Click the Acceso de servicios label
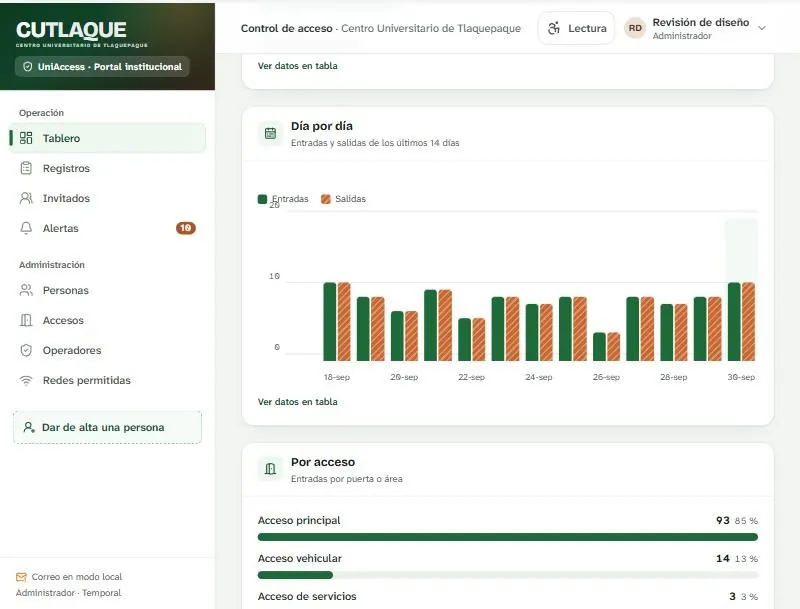Screen dimensions: 800x609 tap(307, 596)
